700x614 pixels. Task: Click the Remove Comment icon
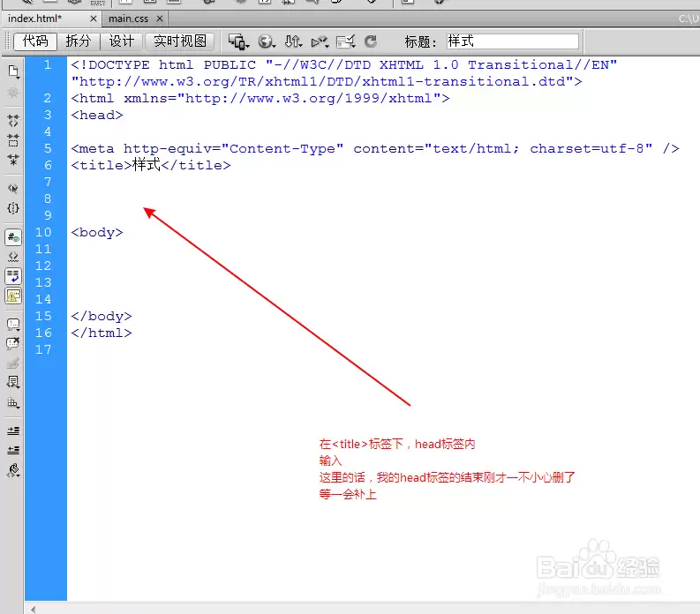(x=13, y=343)
